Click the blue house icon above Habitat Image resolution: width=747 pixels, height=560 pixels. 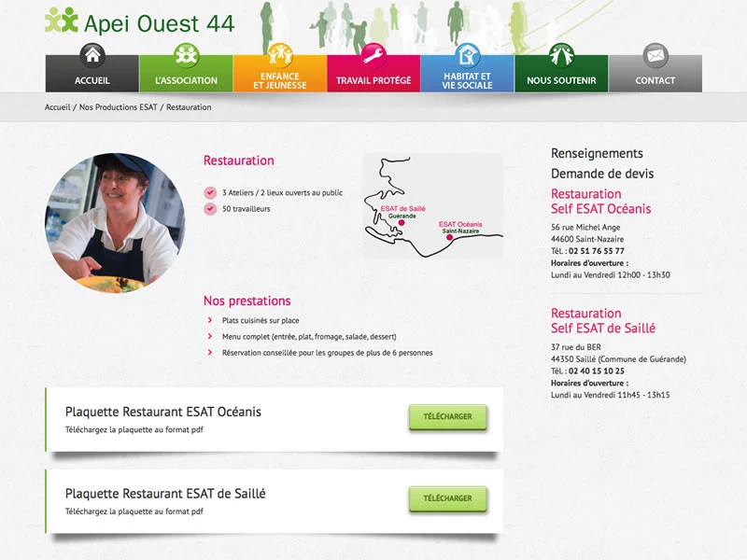(x=468, y=56)
